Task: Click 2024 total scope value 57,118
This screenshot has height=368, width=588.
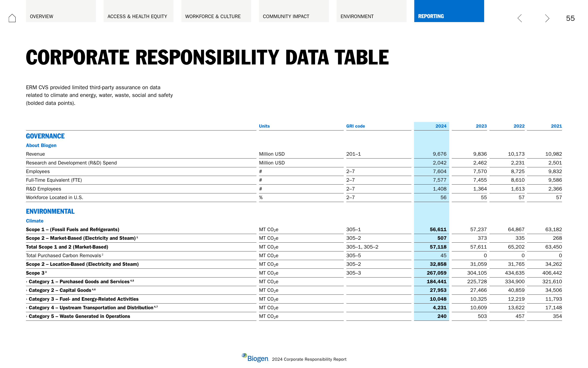Action: 438,247
